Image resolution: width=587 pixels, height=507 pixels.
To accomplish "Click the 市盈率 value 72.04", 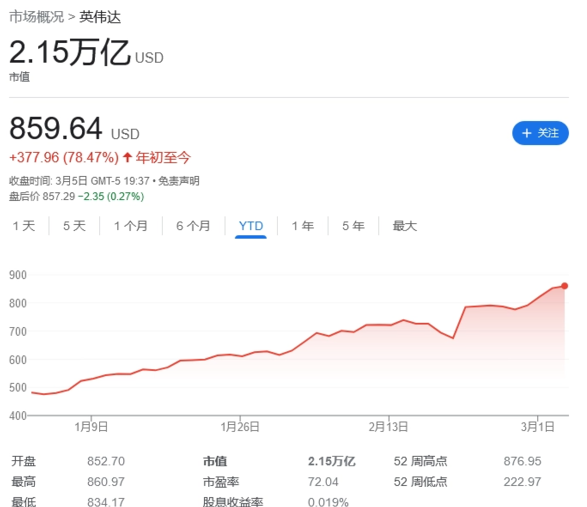I will tap(323, 482).
